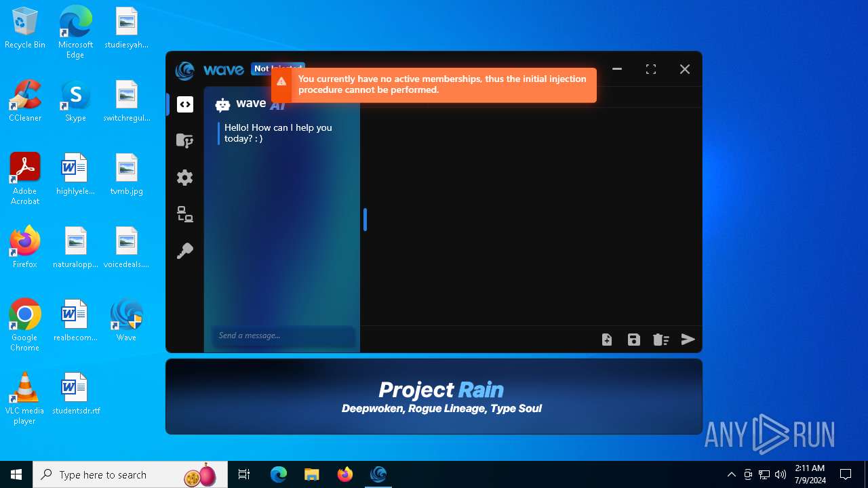The height and width of the screenshot is (488, 868).
Task: Open Firefox from the taskbar
Action: pyautogui.click(x=344, y=474)
